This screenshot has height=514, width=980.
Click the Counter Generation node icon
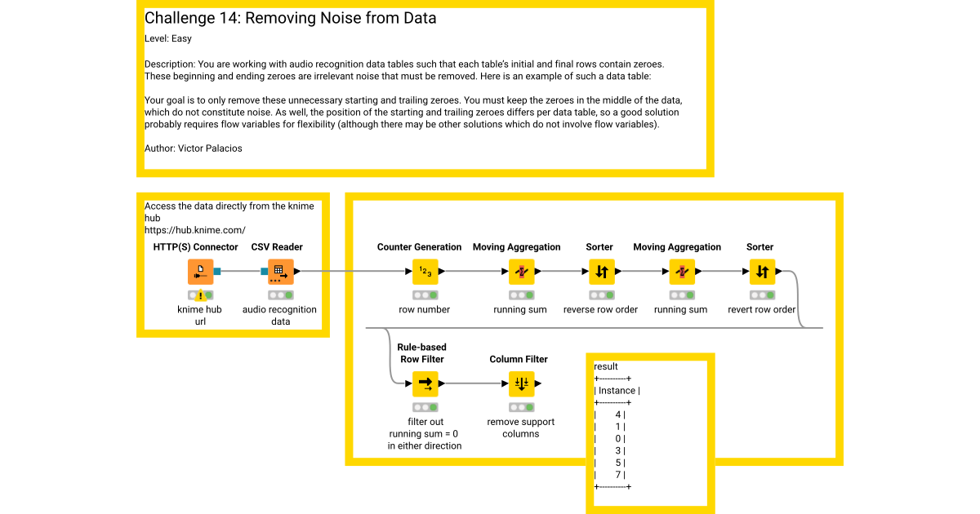click(425, 271)
